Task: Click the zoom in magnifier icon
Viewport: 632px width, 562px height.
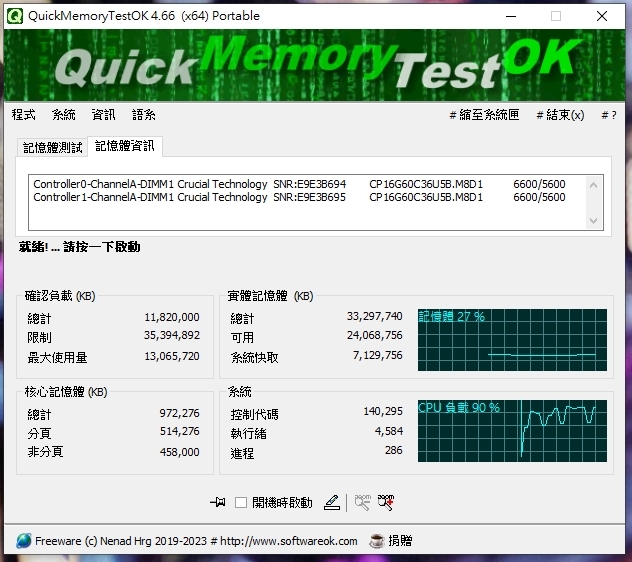Action: (x=386, y=502)
